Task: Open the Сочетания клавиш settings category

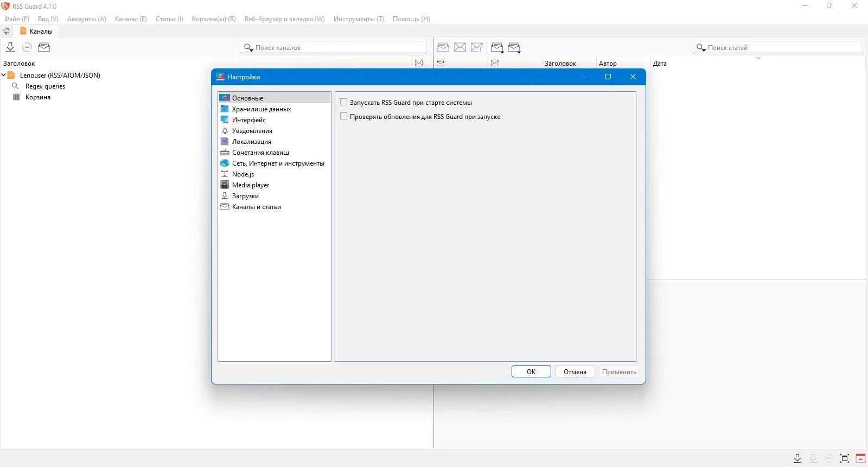Action: coord(275,152)
